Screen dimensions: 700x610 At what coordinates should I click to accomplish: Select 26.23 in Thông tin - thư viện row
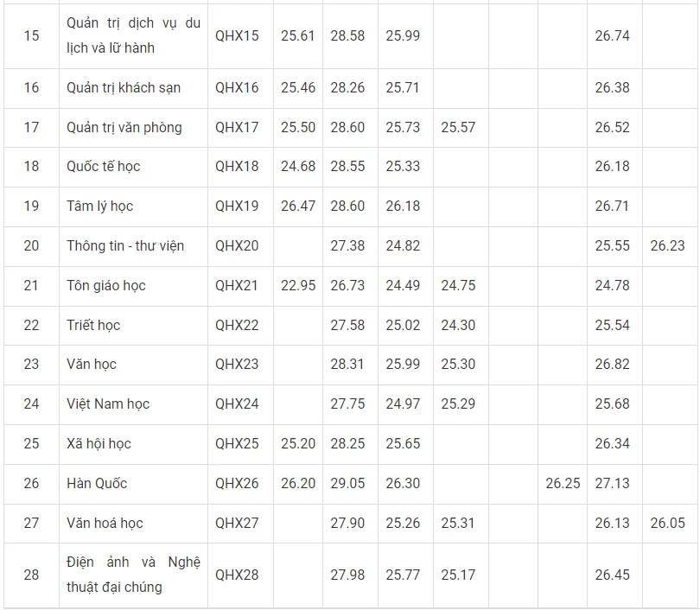pos(667,246)
